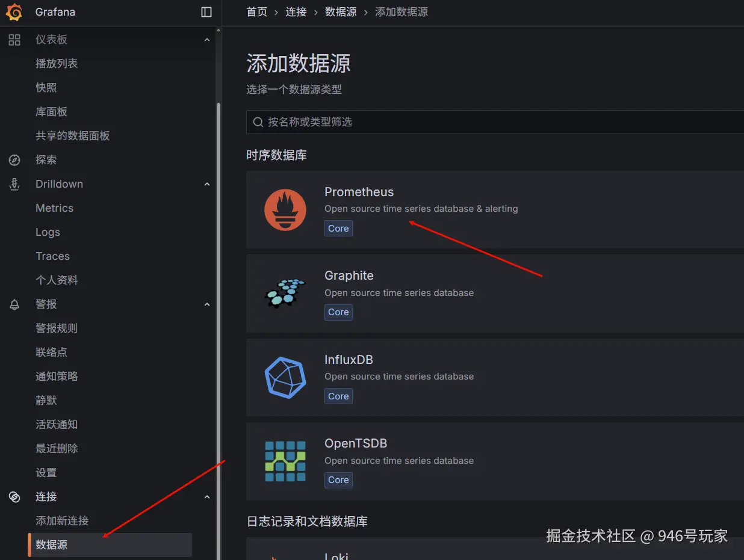Open 通知策略 menu item
The width and height of the screenshot is (744, 560).
click(57, 377)
